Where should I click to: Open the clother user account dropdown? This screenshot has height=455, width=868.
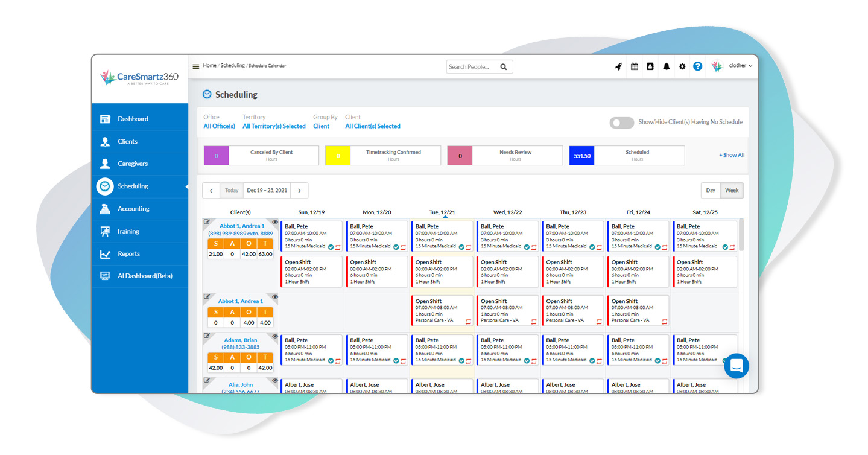(740, 66)
